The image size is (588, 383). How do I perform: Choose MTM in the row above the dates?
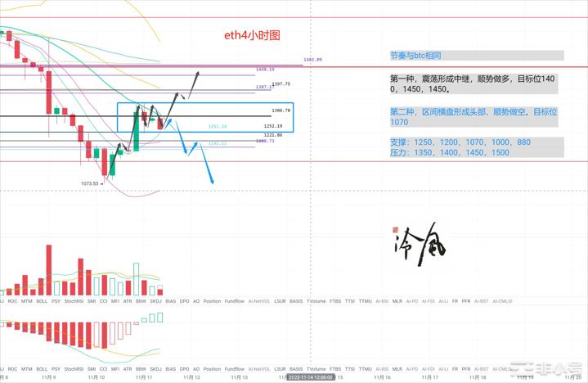(x=27, y=369)
